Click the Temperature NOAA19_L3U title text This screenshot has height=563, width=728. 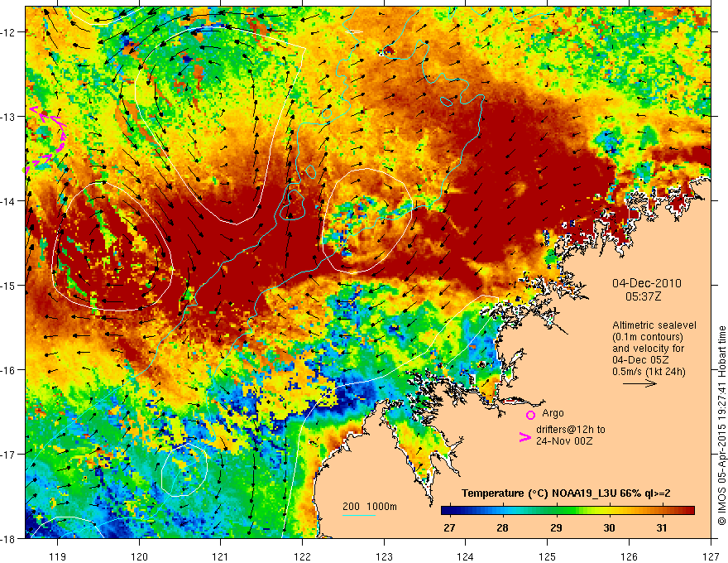566,493
